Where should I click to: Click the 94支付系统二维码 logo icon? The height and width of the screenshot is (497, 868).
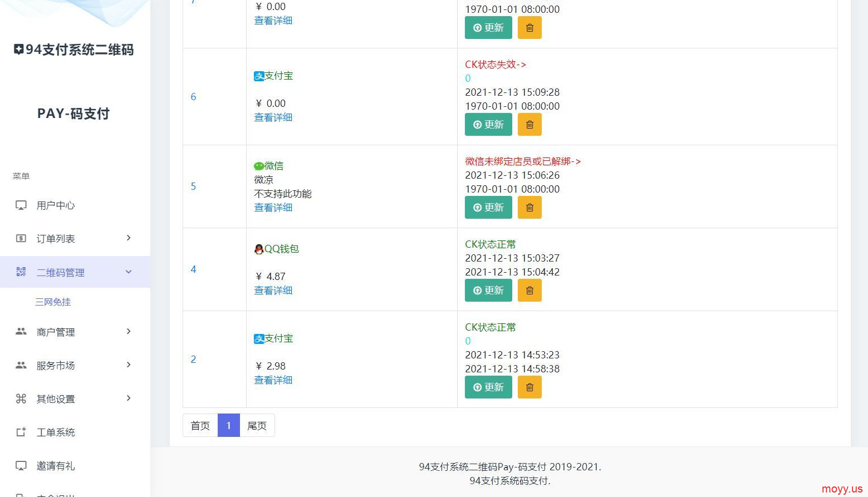coord(19,50)
